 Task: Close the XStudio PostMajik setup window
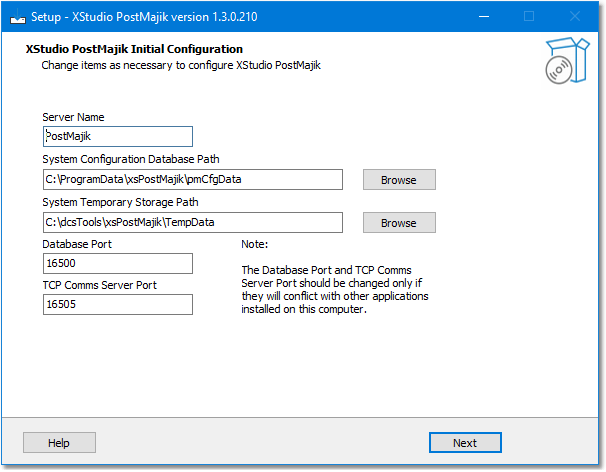click(x=575, y=17)
